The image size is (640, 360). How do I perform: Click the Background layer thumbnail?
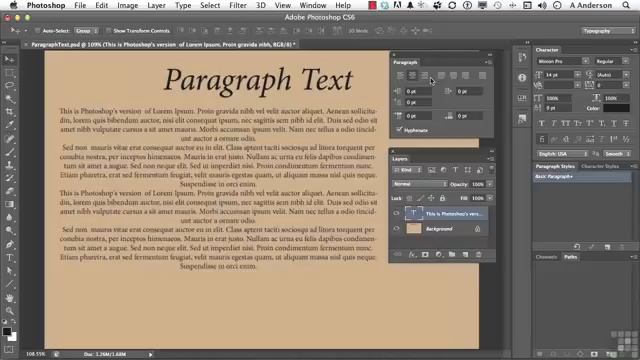pos(413,229)
